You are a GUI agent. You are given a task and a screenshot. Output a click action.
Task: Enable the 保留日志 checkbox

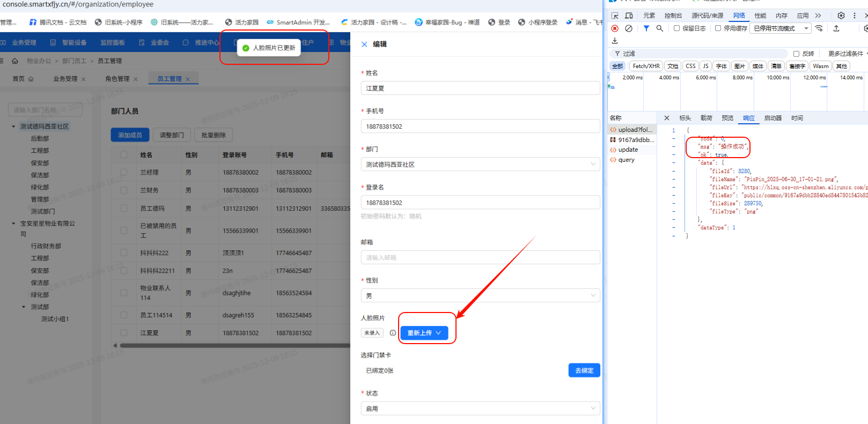click(x=677, y=28)
